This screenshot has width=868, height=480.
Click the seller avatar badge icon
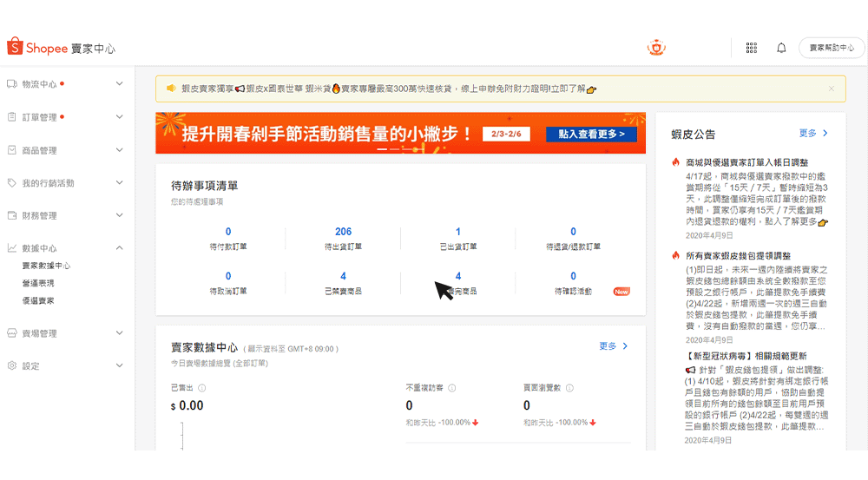656,48
